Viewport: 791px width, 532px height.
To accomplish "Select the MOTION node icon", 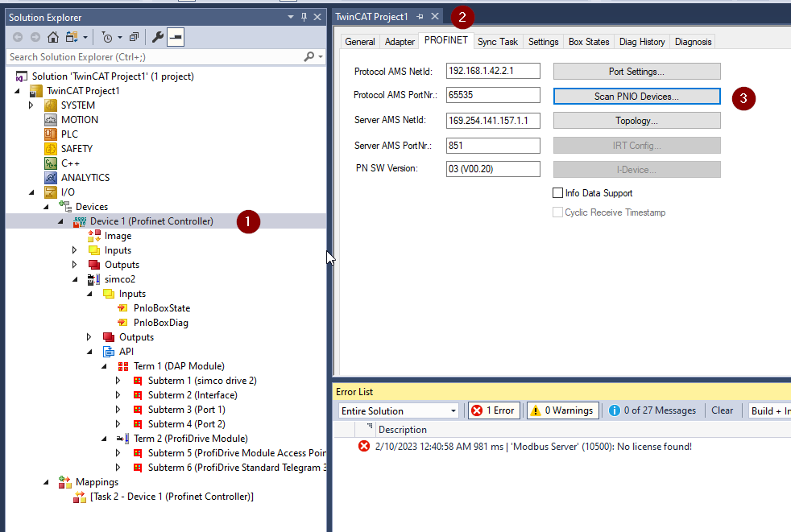I will [x=51, y=120].
